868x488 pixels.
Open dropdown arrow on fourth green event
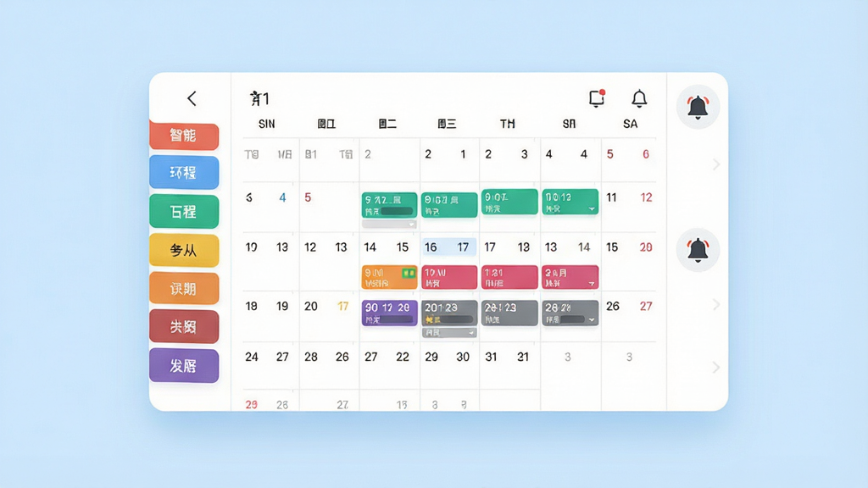(592, 209)
